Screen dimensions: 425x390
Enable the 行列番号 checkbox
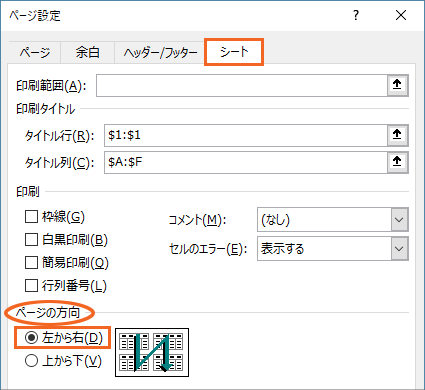[31, 285]
